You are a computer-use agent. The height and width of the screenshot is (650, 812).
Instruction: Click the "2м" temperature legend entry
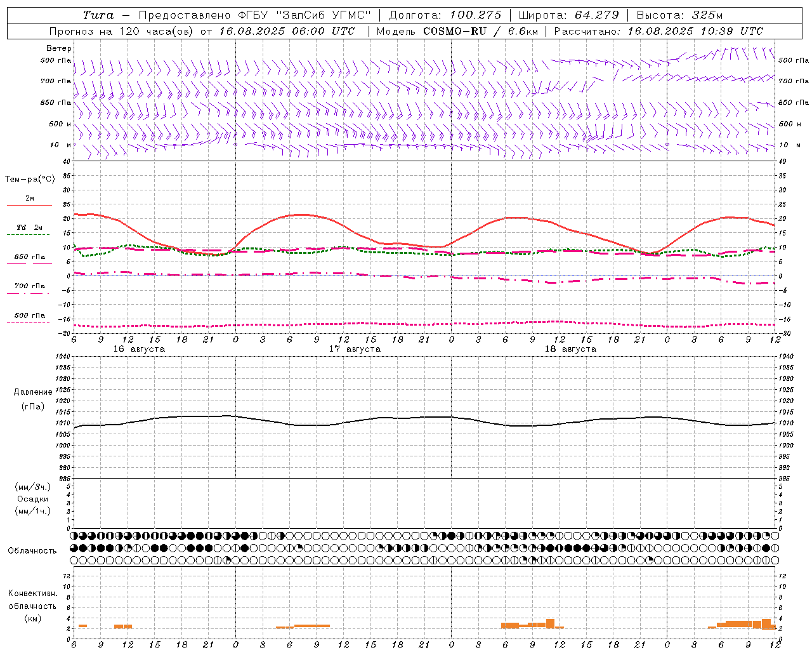tap(30, 198)
